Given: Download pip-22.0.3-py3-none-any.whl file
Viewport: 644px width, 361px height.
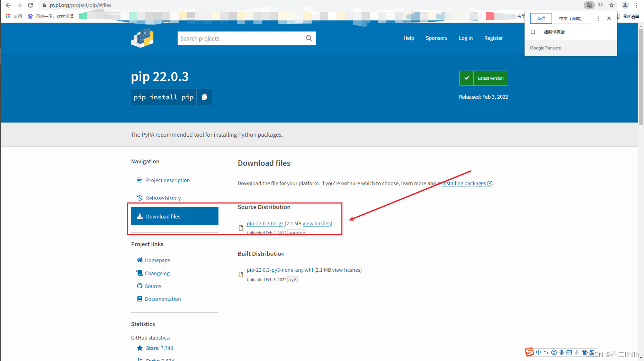Looking at the screenshot, I should tap(280, 270).
